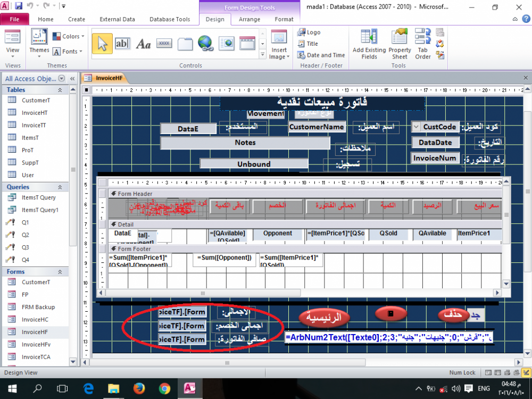Click the View Code icon in Tools

pos(440,44)
